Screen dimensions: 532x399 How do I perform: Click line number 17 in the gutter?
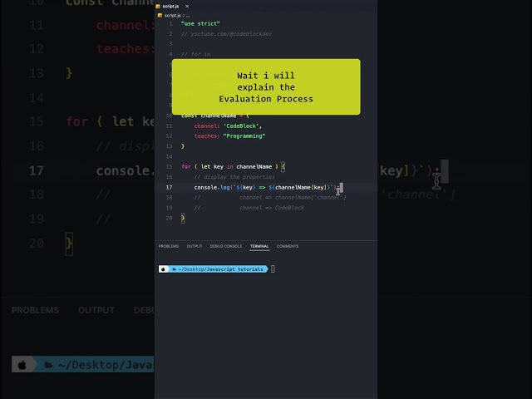169,187
